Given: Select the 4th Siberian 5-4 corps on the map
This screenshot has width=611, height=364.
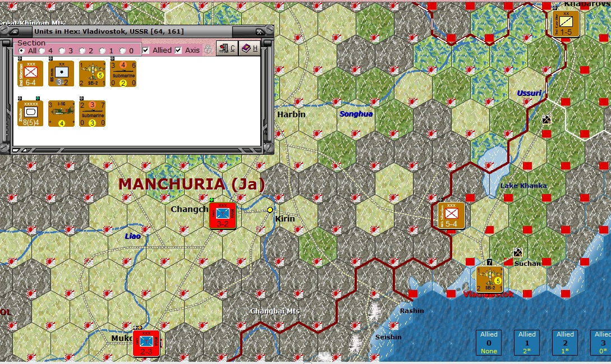Looking at the screenshot, I should (x=451, y=215).
